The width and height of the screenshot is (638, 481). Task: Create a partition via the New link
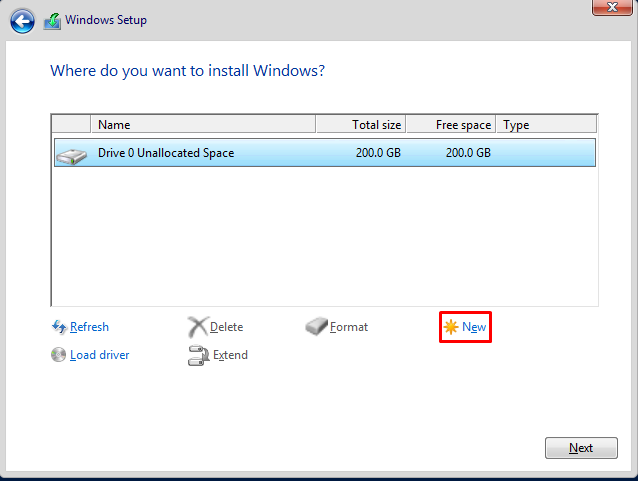474,327
